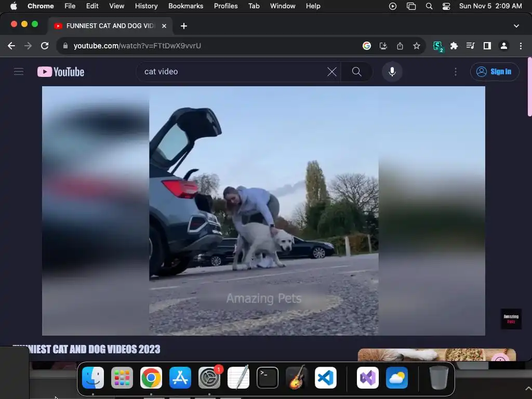Toggle Chrome side panel

(487, 46)
